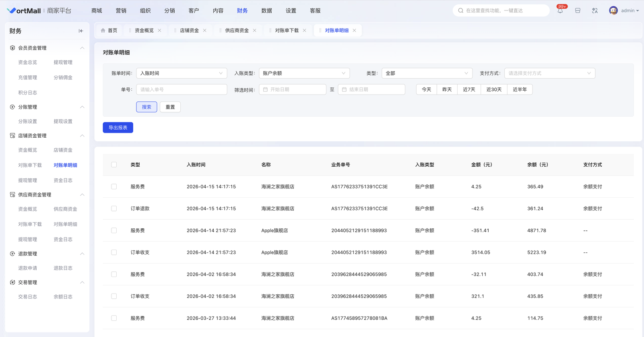Click the home icon in the 首页 tab

103,31
